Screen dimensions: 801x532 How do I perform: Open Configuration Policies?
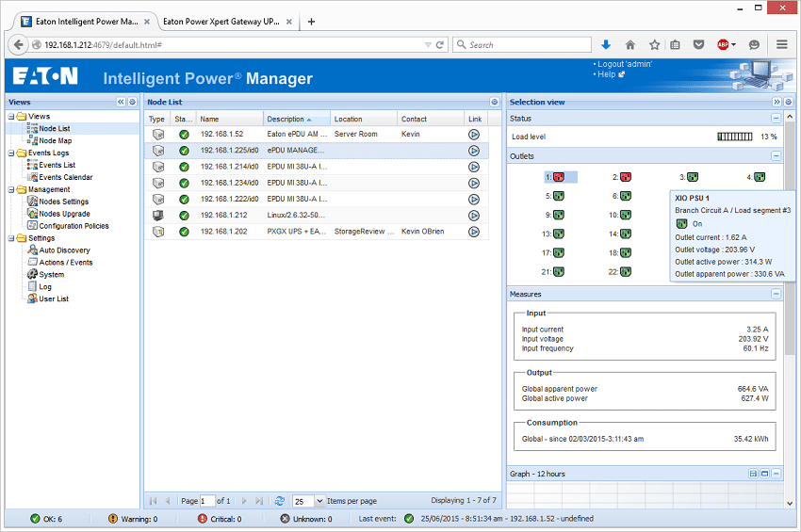(74, 226)
